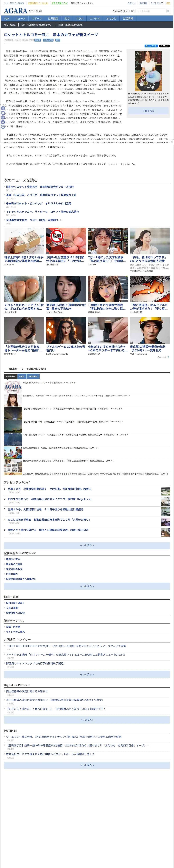Open the article photo of the cafe owner
174x868 pixels.
coord(148,71)
